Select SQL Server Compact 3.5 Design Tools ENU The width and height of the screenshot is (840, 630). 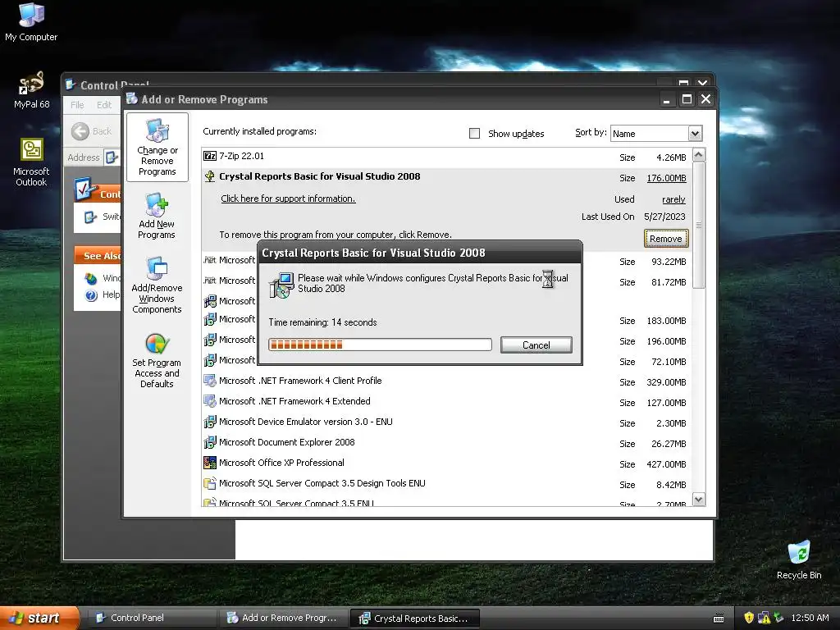click(x=447, y=484)
